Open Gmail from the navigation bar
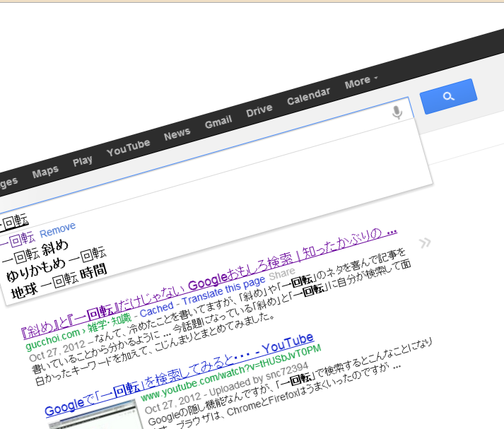The image size is (504, 429). [218, 122]
